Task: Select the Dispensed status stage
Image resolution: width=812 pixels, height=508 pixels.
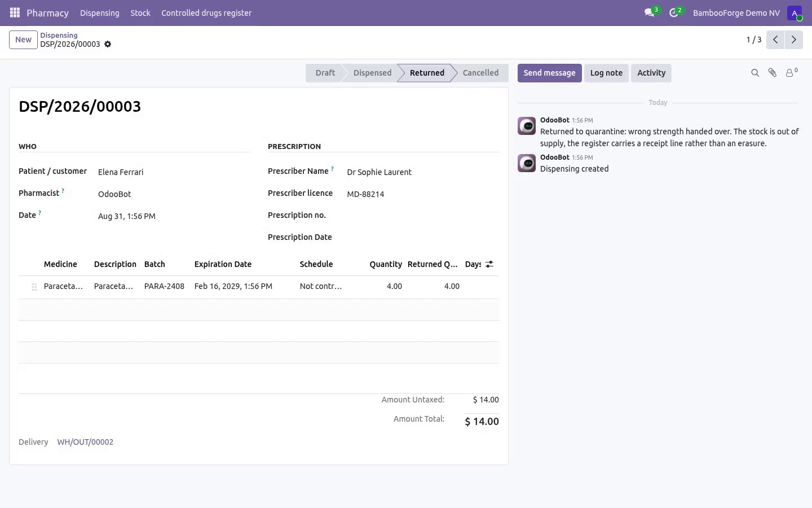Action: coord(372,73)
